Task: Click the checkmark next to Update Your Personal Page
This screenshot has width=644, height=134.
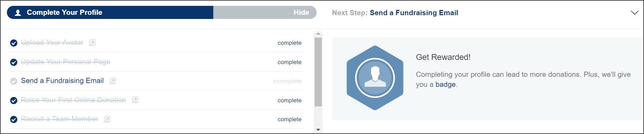Action: pyautogui.click(x=14, y=62)
